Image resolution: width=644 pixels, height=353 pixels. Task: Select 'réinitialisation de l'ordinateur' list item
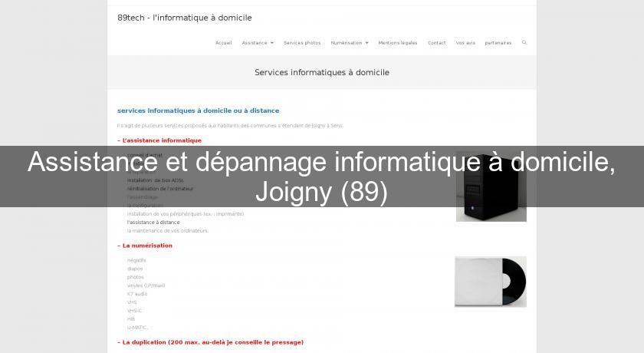(160, 189)
